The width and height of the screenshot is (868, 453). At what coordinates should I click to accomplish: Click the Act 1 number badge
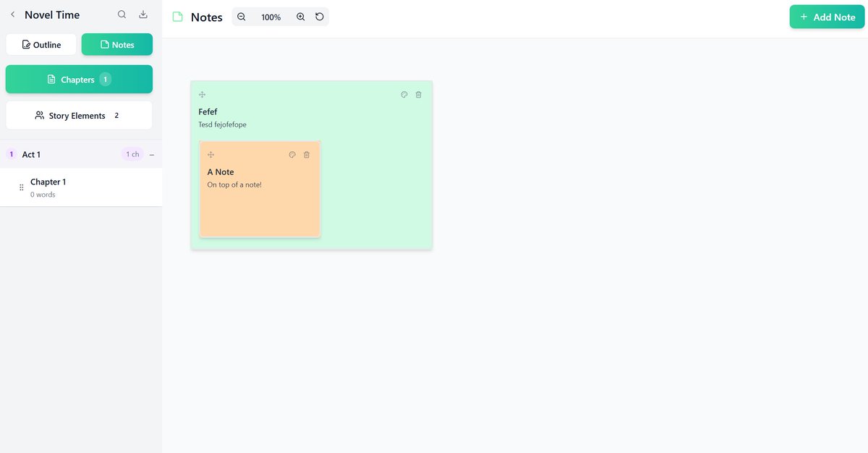(12, 154)
